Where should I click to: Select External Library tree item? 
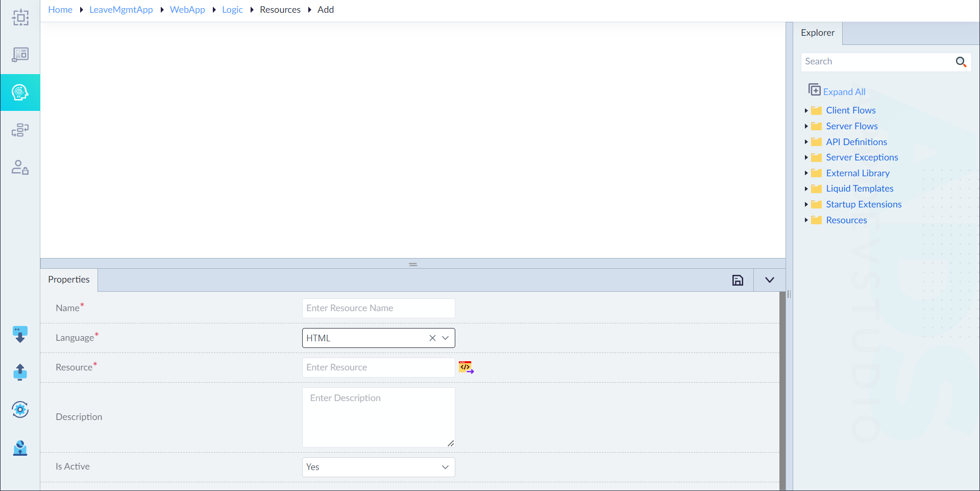[857, 173]
